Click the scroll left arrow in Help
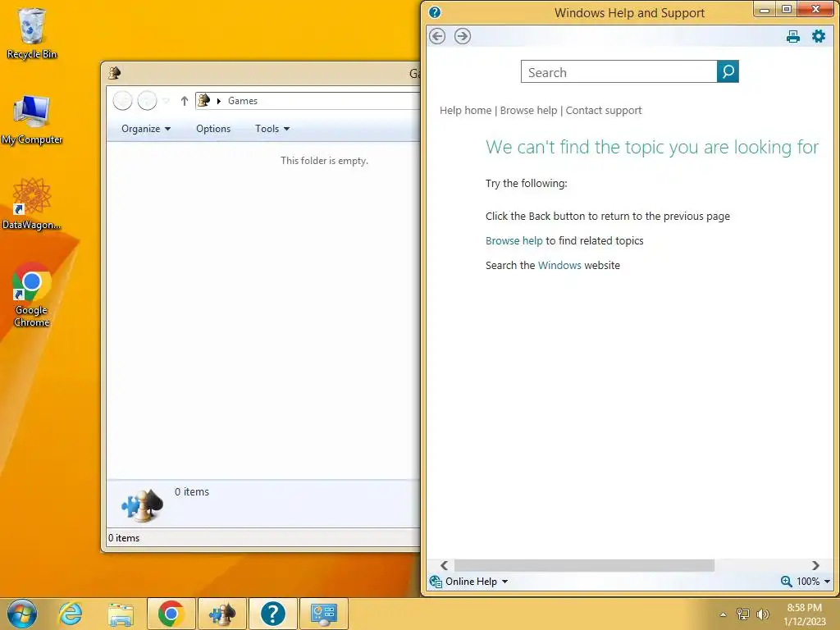Screen dimensions: 840x630 (444, 566)
